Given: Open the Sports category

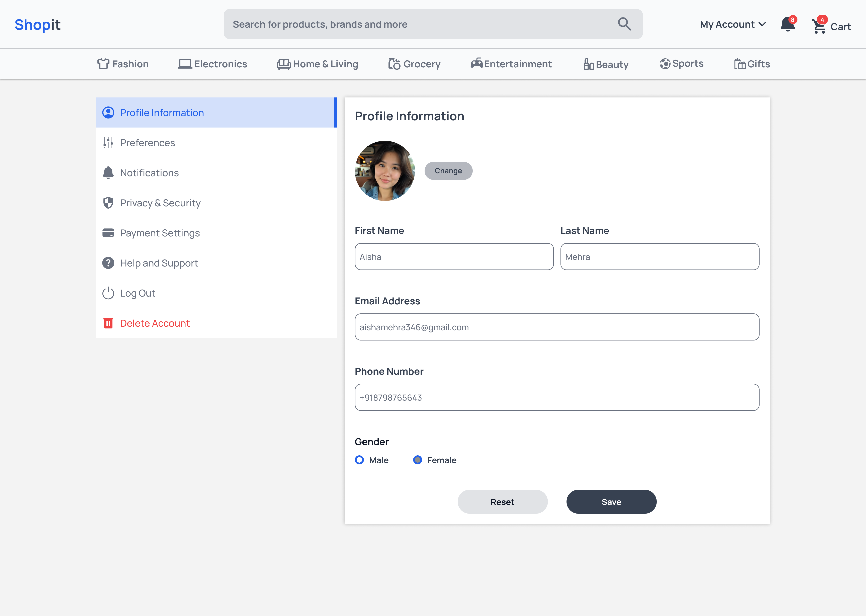Looking at the screenshot, I should click(x=681, y=64).
